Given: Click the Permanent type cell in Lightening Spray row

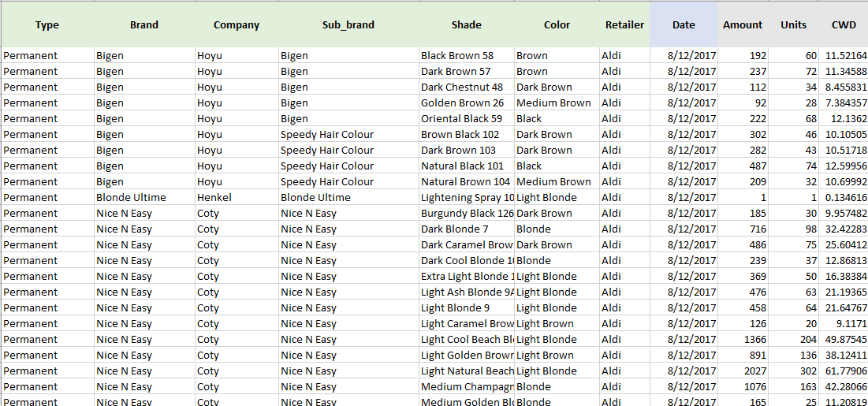Looking at the screenshot, I should [48, 198].
